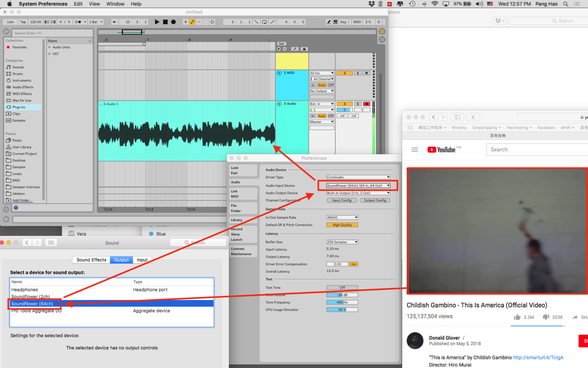Click the YouTube hamburger menu icon

coord(415,150)
